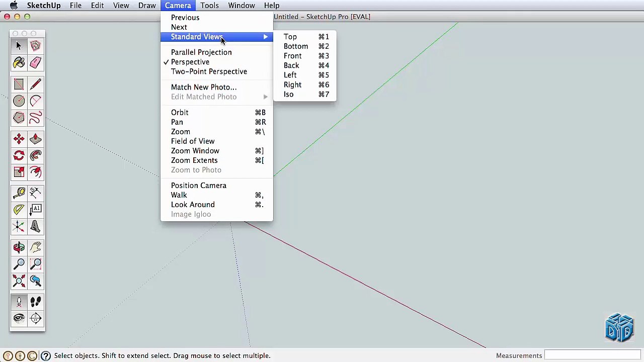Select the Position Camera toolbar icon
The height and width of the screenshot is (362, 644).
point(19,302)
